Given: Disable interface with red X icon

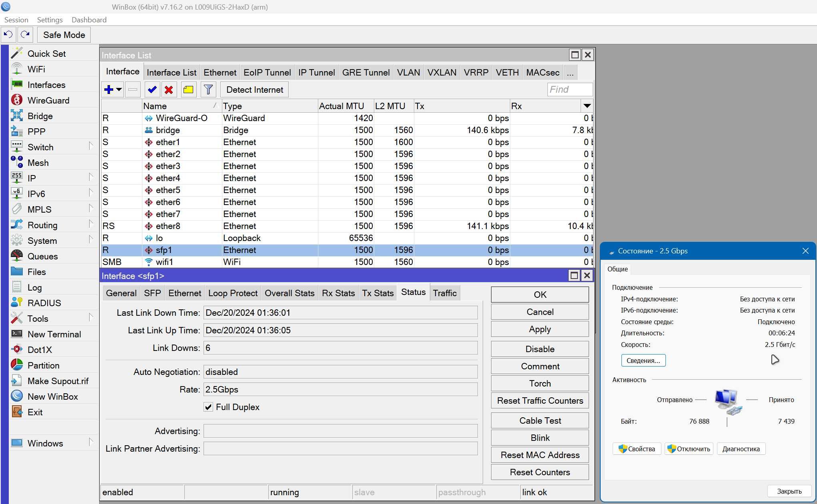Looking at the screenshot, I should click(169, 90).
